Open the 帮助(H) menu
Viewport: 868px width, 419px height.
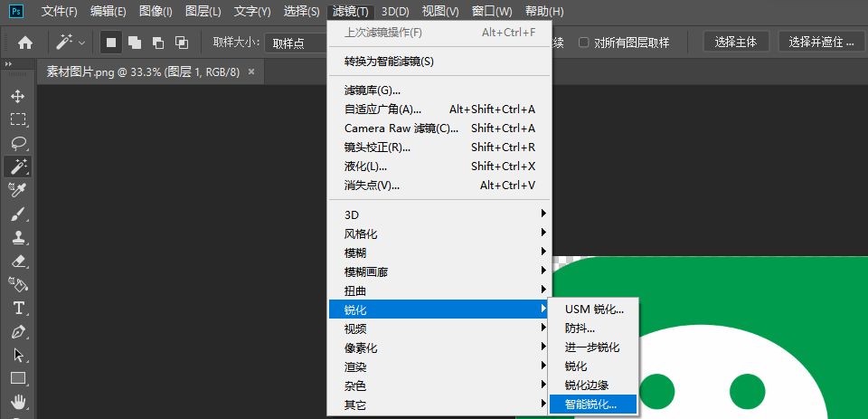click(544, 11)
